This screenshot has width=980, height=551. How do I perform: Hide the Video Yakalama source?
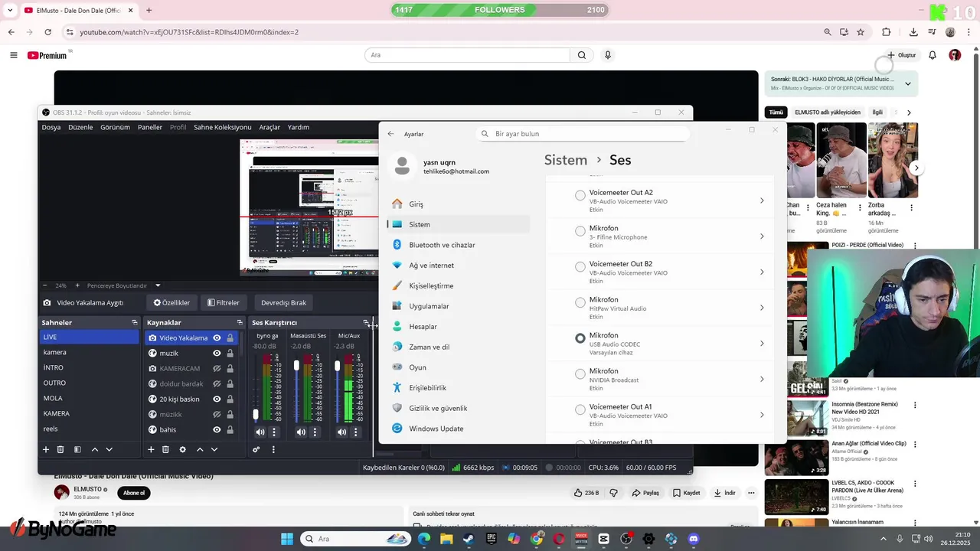(x=217, y=337)
